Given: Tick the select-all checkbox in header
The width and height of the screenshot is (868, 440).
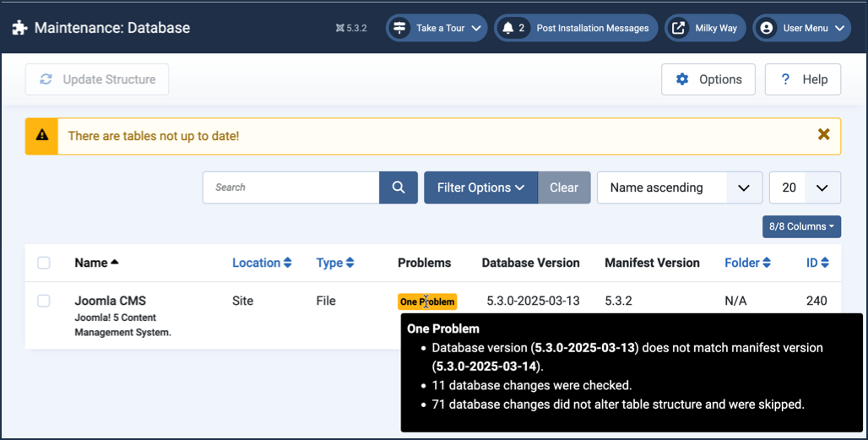Looking at the screenshot, I should tap(44, 263).
